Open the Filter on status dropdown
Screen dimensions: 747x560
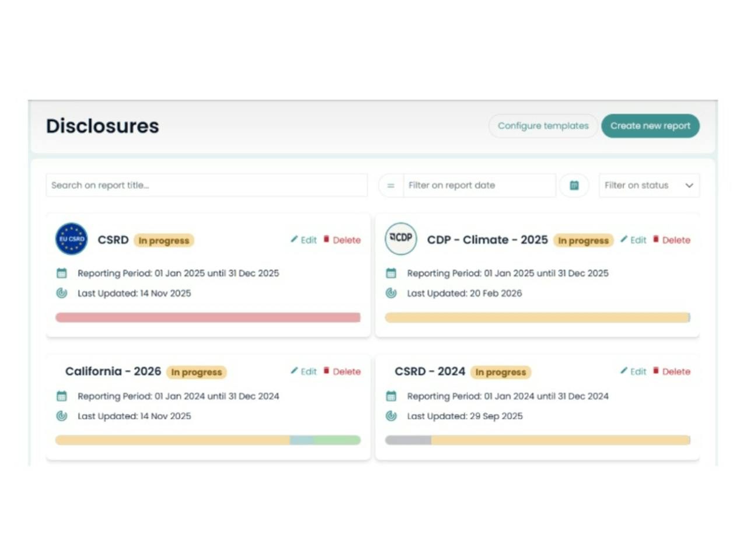(x=649, y=185)
